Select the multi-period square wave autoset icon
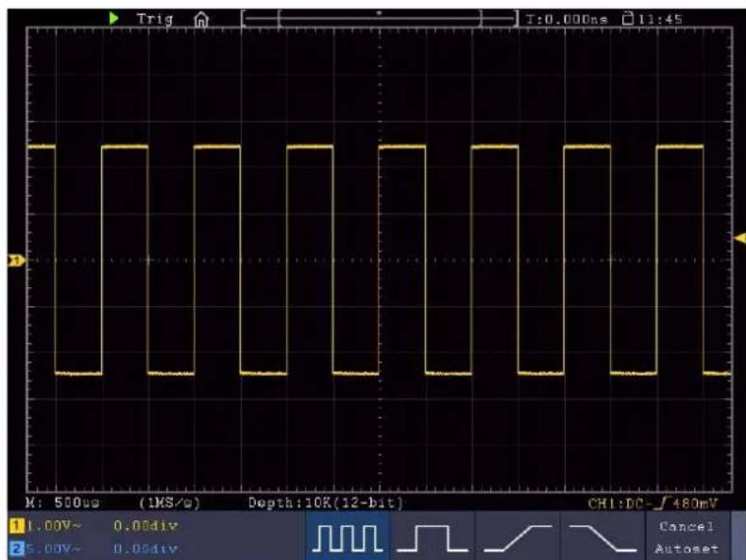 pos(348,536)
